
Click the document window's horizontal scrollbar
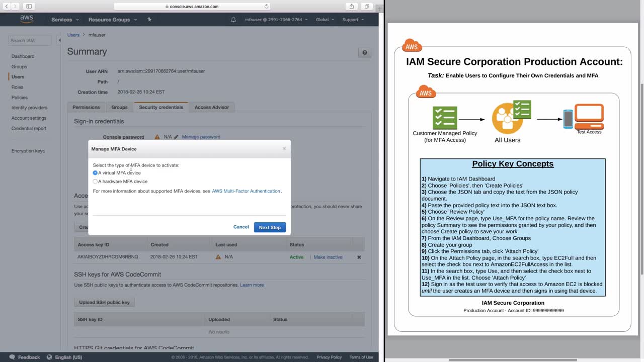coord(513,360)
